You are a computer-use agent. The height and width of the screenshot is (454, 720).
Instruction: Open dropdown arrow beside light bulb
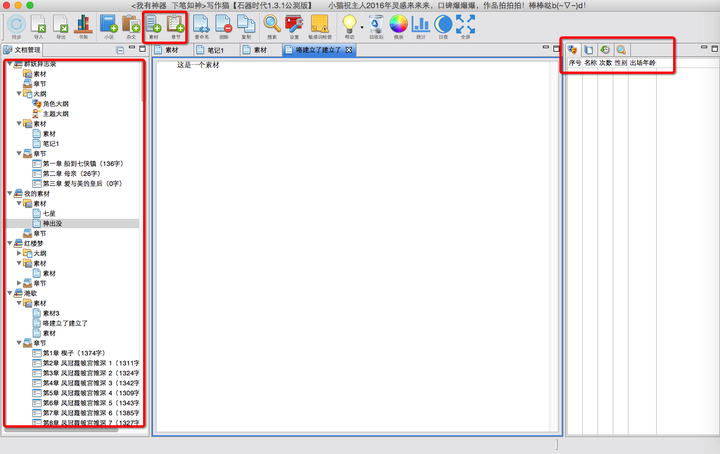coord(362,27)
